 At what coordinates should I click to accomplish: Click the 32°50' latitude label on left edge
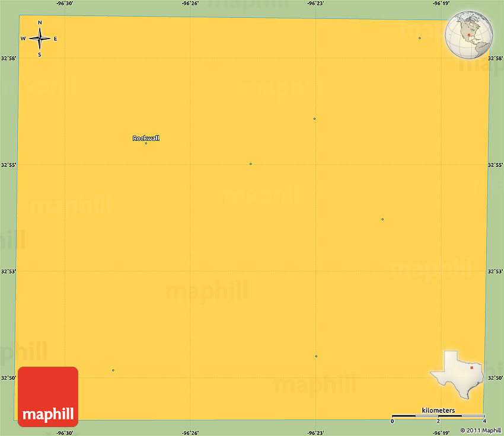(x=8, y=377)
